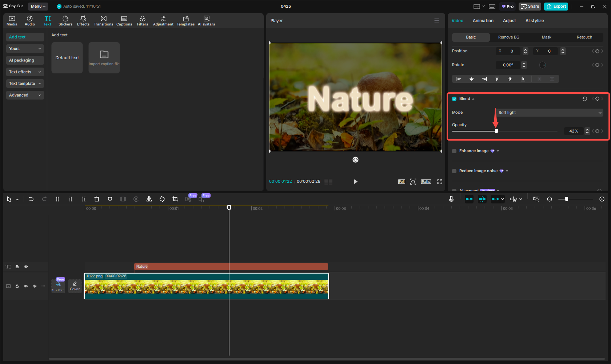The width and height of the screenshot is (611, 364).
Task: Open the Menu dropdown in title bar
Action: click(x=38, y=6)
